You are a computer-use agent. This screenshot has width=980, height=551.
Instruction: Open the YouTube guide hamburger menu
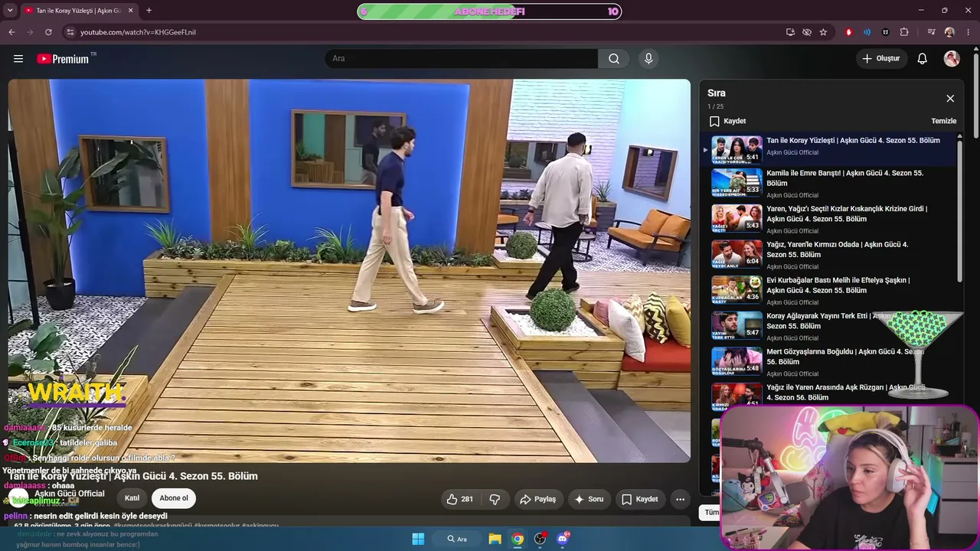18,59
